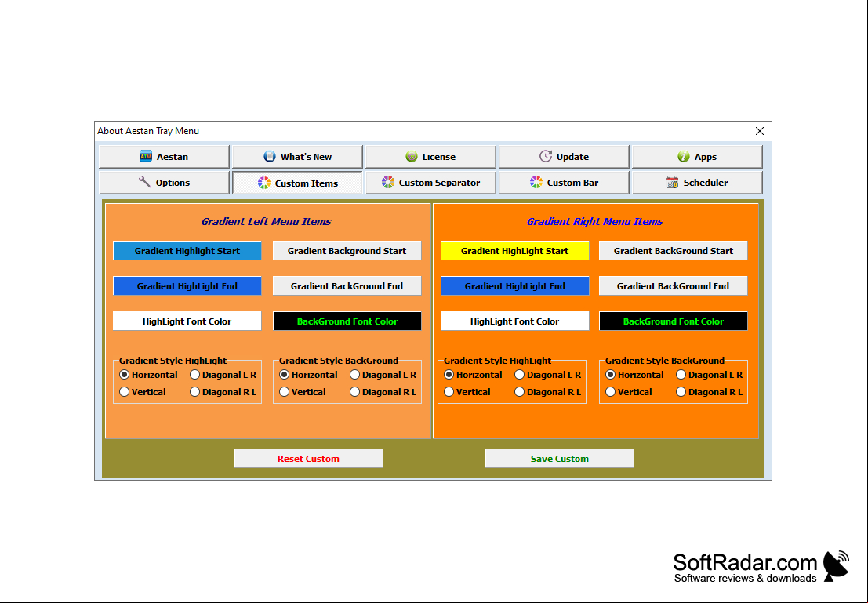Click the Apps green info icon
Viewport: 868px width, 603px height.
click(684, 157)
